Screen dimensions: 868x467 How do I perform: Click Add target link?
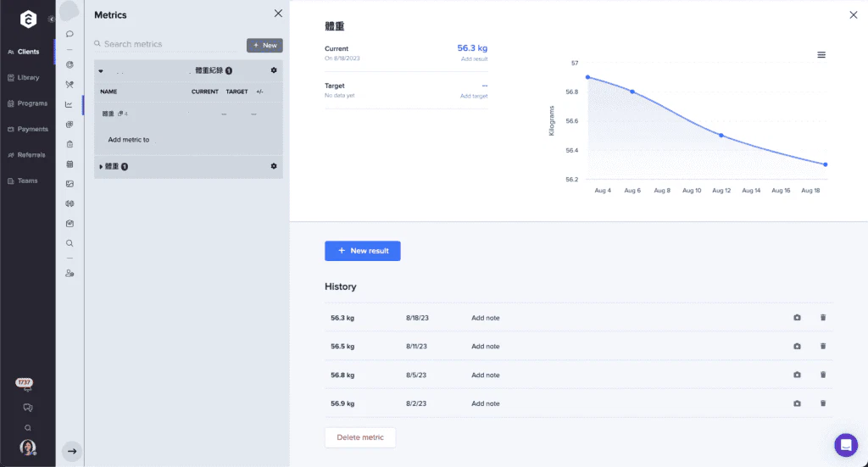pyautogui.click(x=473, y=97)
